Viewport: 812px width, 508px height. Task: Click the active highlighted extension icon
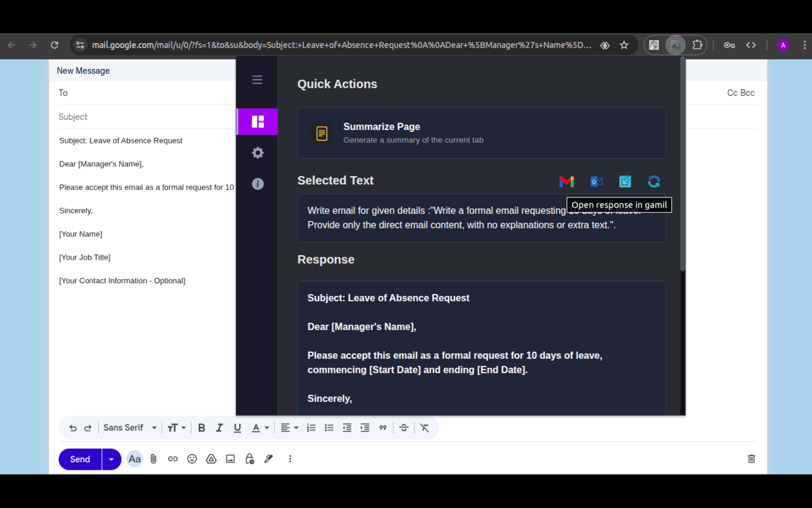676,45
